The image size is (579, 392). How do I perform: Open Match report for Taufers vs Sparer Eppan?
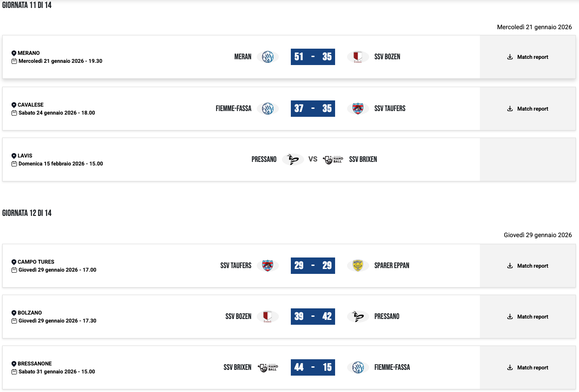pyautogui.click(x=528, y=266)
